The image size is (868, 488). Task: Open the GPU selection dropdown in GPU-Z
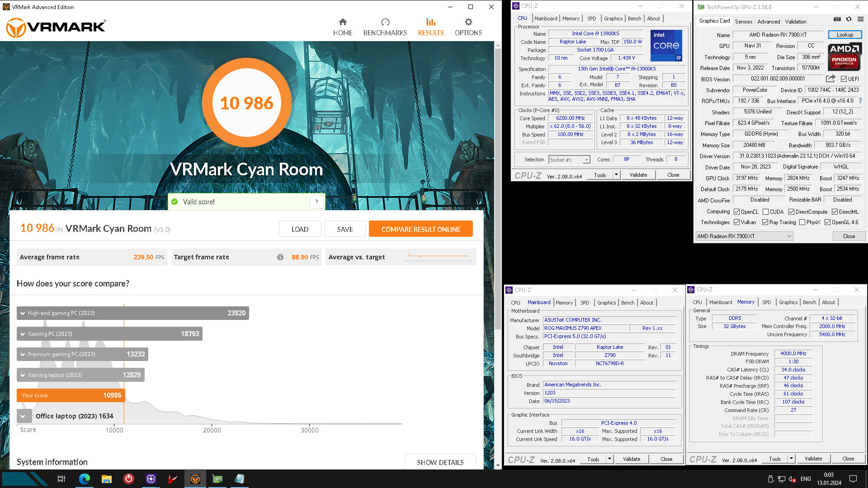(744, 236)
